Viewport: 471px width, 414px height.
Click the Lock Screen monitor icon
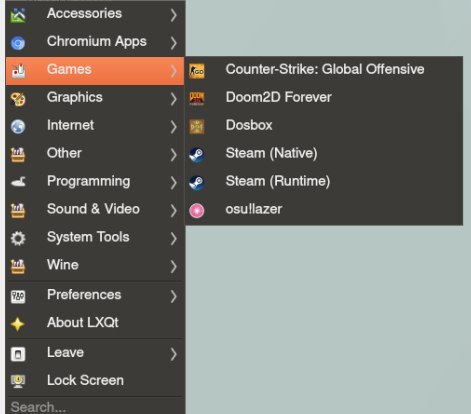[18, 382]
